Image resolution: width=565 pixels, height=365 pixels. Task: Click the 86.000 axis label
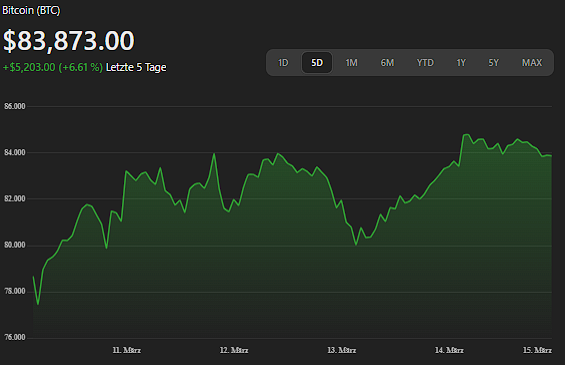pos(15,106)
